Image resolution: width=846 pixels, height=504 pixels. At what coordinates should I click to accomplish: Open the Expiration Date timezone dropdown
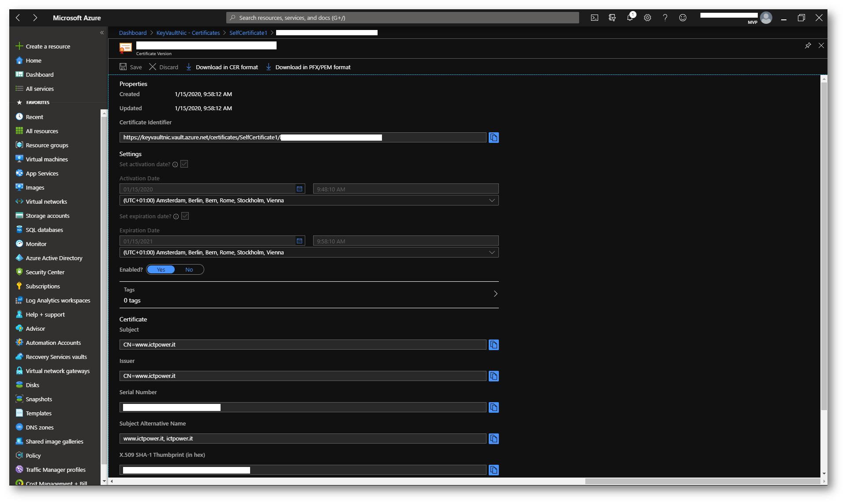click(x=309, y=252)
